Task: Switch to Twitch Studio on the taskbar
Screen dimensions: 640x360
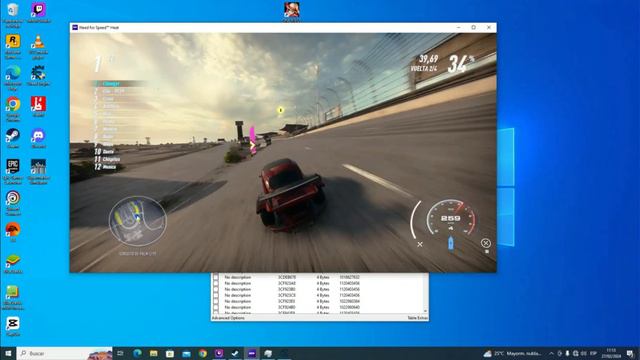Action: [219, 353]
